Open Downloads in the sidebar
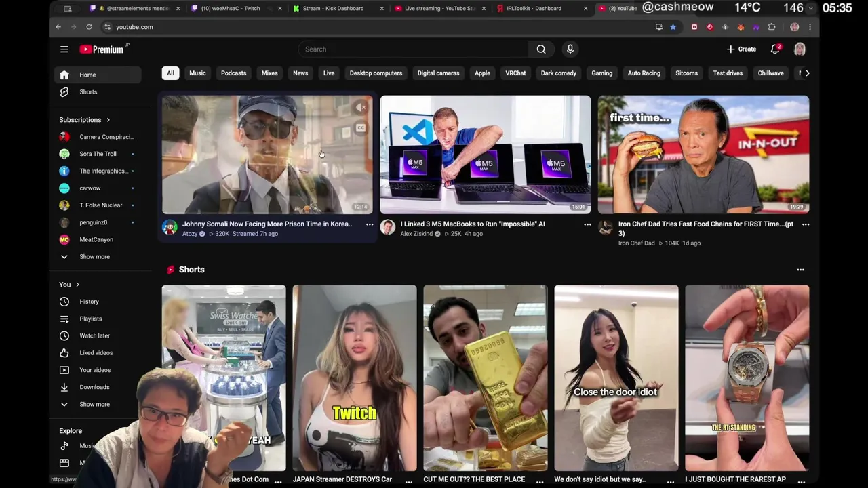The width and height of the screenshot is (868, 488). coord(98,387)
